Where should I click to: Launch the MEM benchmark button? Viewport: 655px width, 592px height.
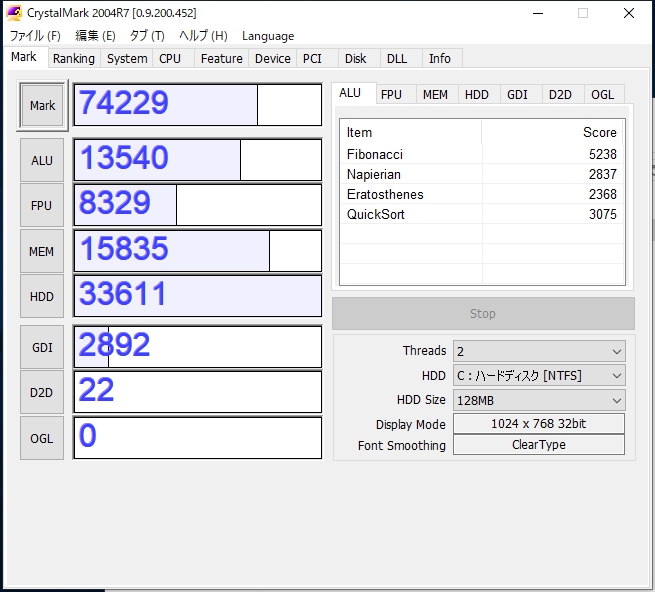(x=42, y=252)
